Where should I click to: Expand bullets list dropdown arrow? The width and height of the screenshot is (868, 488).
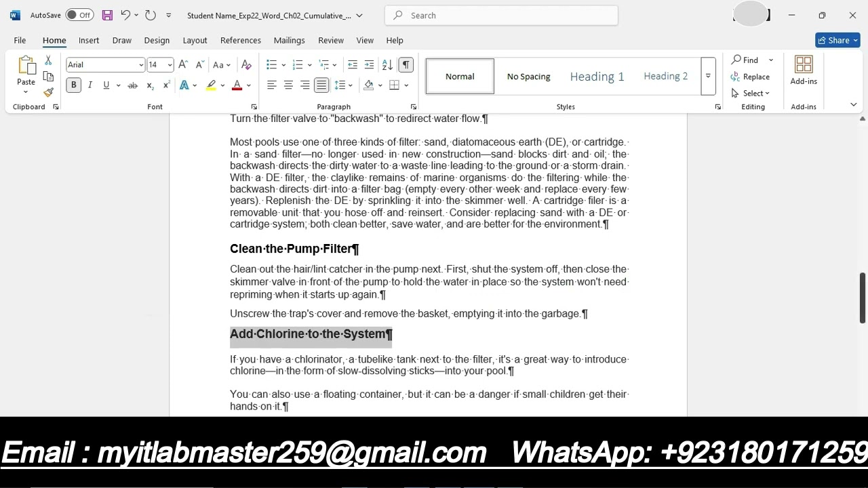pos(283,65)
